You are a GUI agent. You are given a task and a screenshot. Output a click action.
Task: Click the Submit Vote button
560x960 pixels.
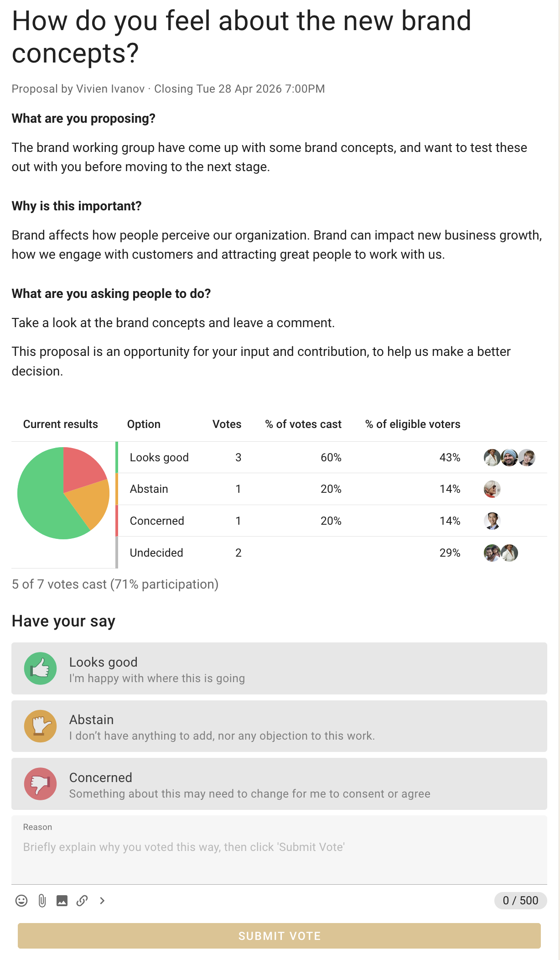(x=279, y=936)
